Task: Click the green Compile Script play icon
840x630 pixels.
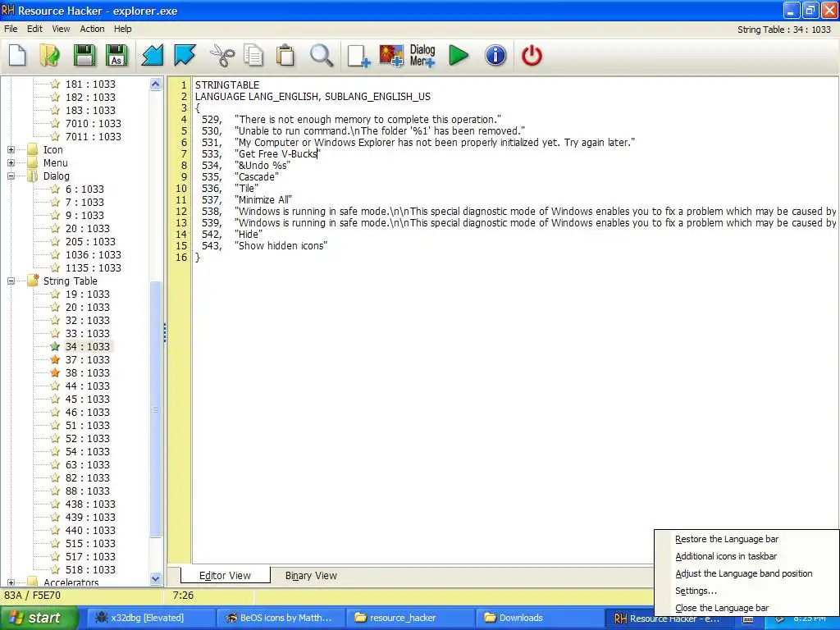Action: [458, 55]
